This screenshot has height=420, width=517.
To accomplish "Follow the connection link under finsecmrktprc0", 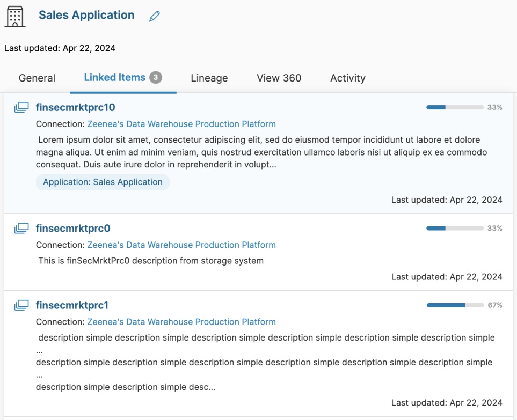I will click(x=181, y=245).
